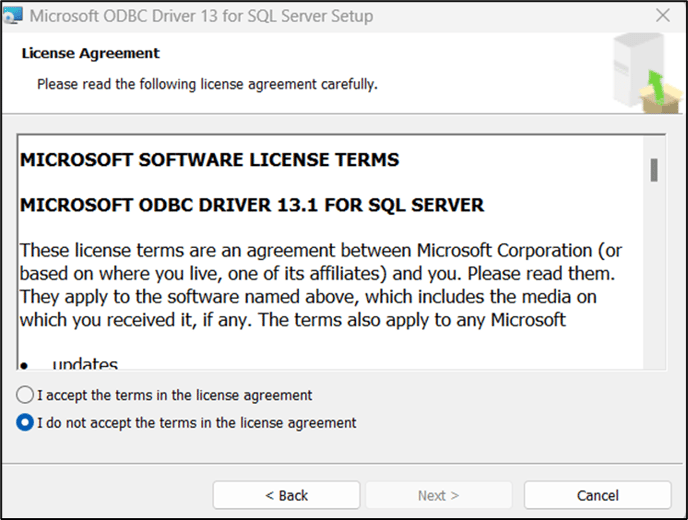Click the 'Please read the following' instruction text
The image size is (688, 520).
click(x=207, y=84)
